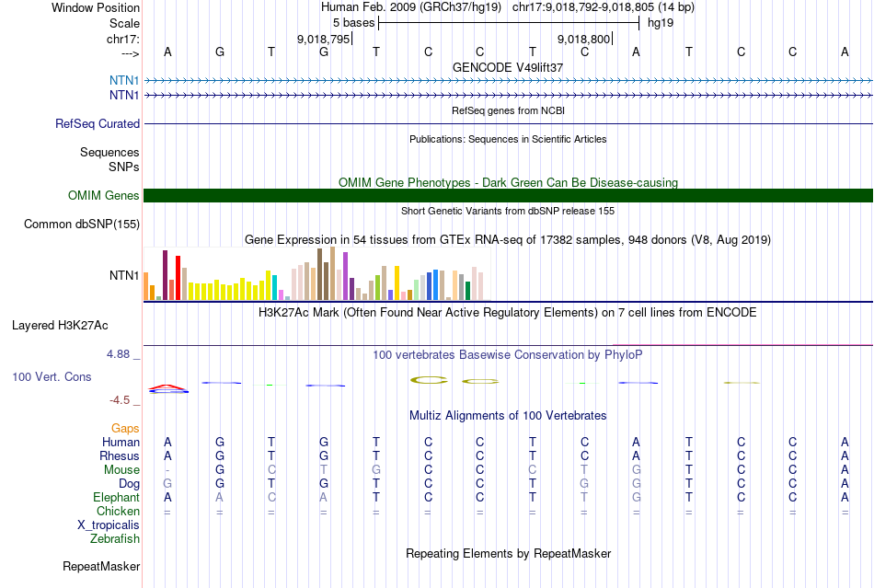The width and height of the screenshot is (874, 588).
Task: Open Publications: Sequences in Scientific Articles title
Action: [508, 139]
